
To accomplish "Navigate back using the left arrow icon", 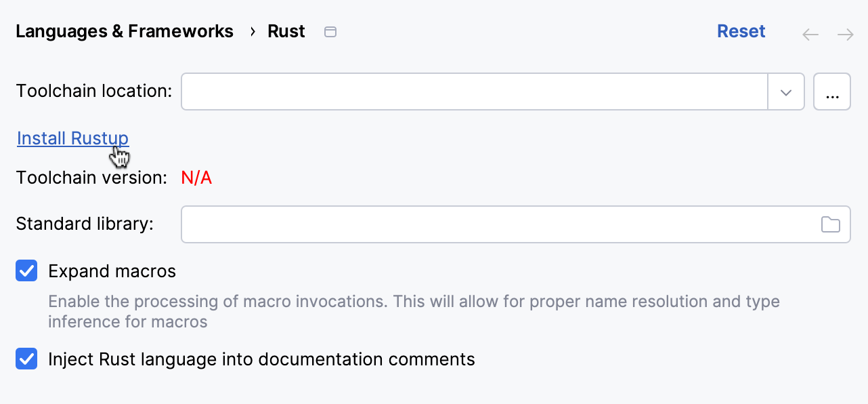I will click(810, 34).
